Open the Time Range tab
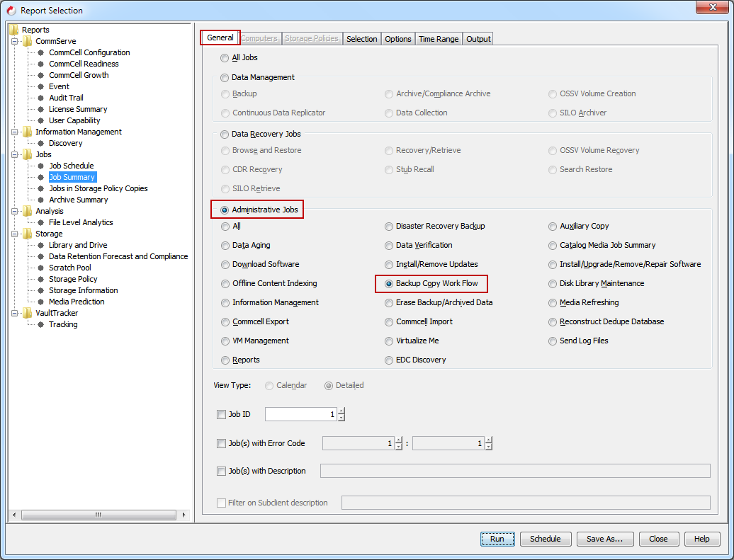734x560 pixels. [439, 39]
